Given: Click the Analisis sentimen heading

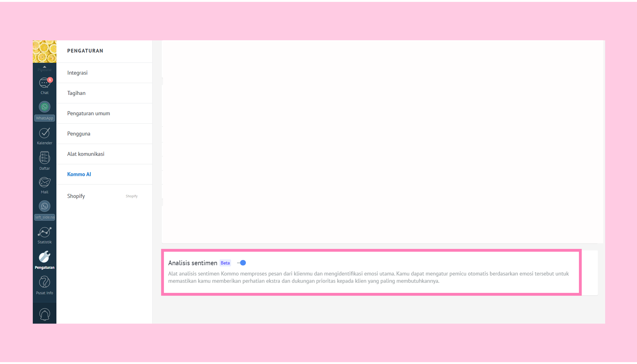Looking at the screenshot, I should pos(193,263).
